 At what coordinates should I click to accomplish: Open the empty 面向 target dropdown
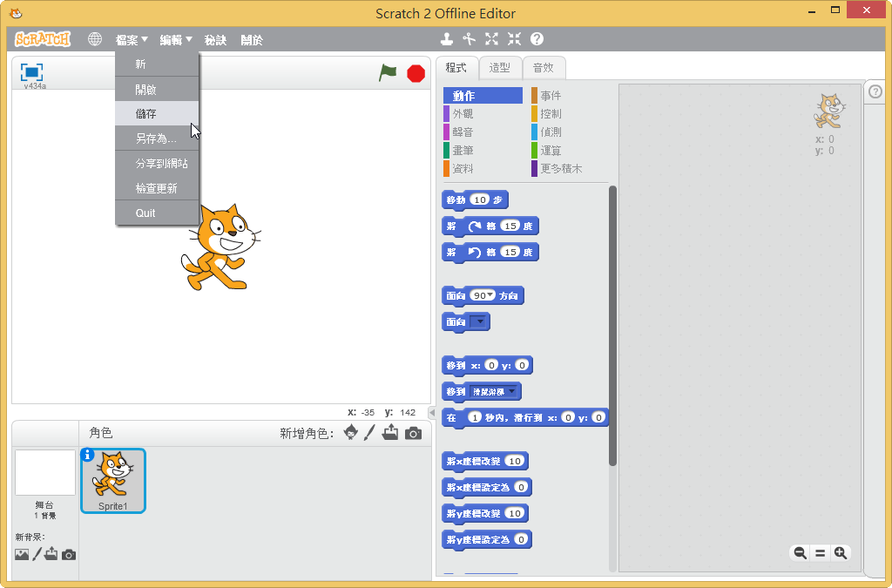479,321
